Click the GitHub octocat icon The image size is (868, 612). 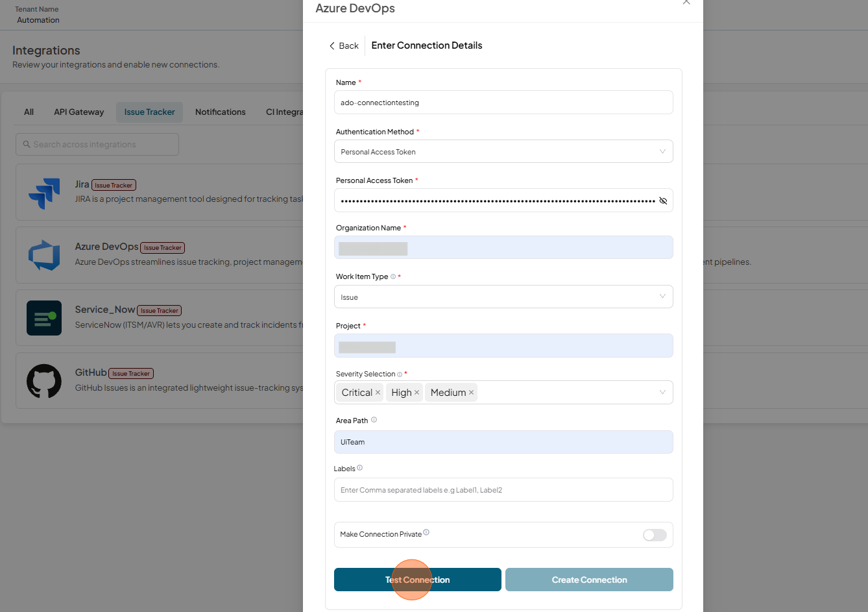44,381
